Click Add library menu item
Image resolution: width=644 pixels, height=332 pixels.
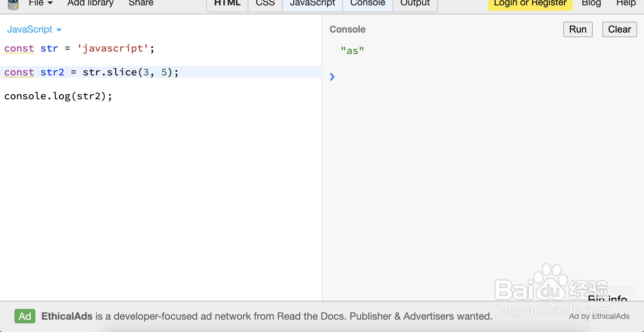(x=90, y=4)
